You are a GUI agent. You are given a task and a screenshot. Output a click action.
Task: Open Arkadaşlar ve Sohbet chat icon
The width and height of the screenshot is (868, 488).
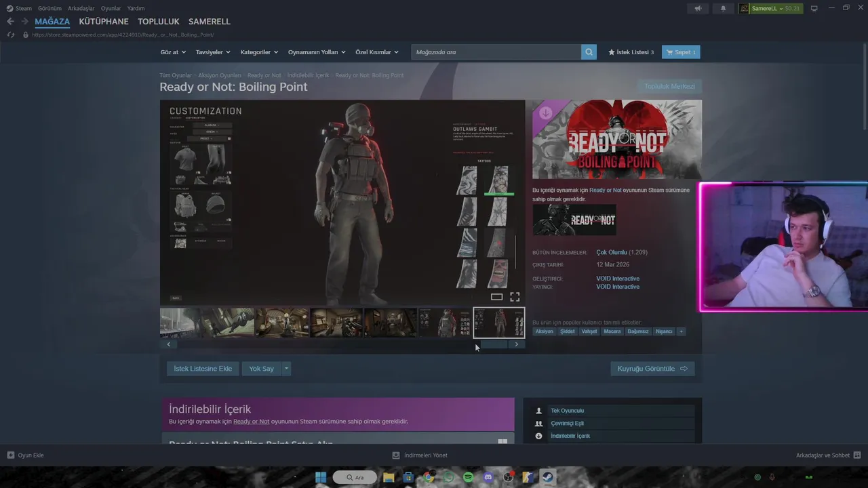tap(857, 455)
